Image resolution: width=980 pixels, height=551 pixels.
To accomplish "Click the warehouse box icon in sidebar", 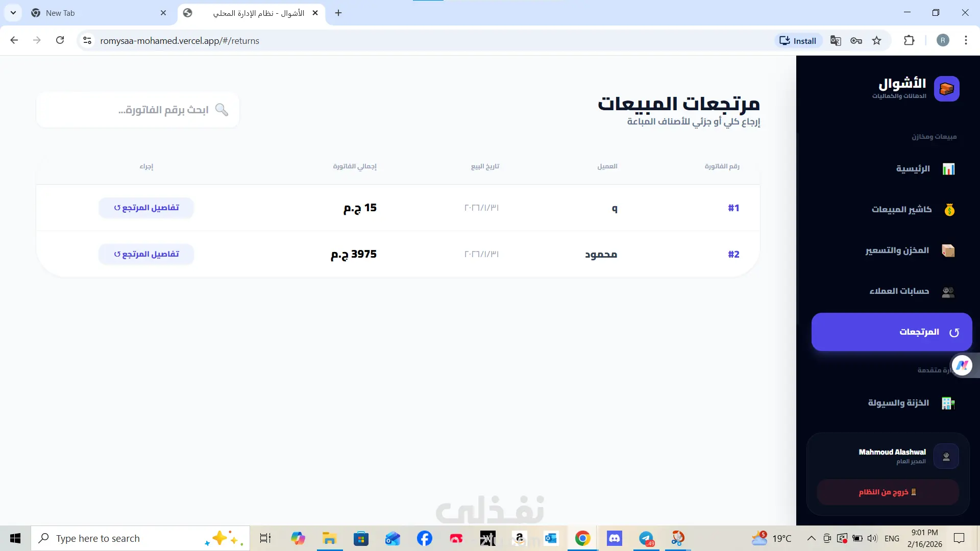I will (948, 251).
